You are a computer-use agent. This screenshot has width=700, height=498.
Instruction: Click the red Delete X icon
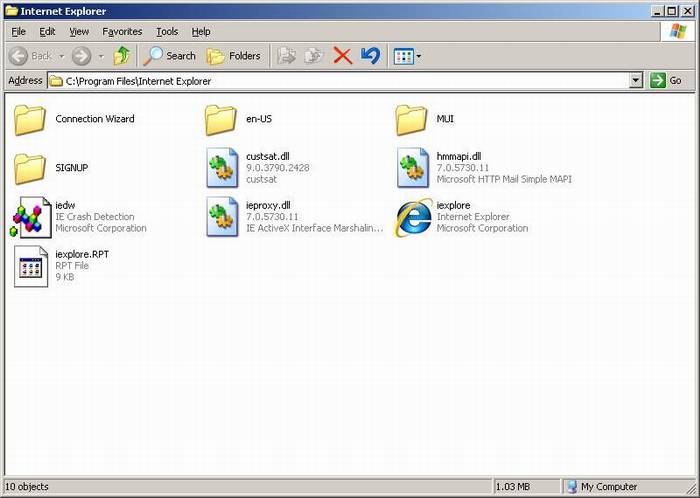(342, 56)
